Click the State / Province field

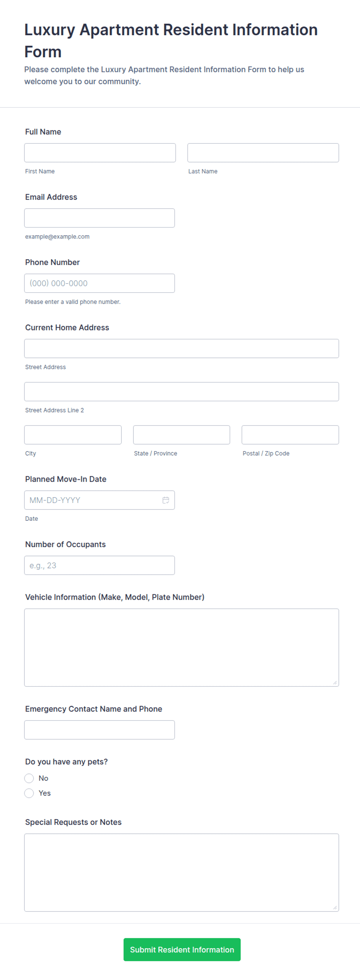182,435
